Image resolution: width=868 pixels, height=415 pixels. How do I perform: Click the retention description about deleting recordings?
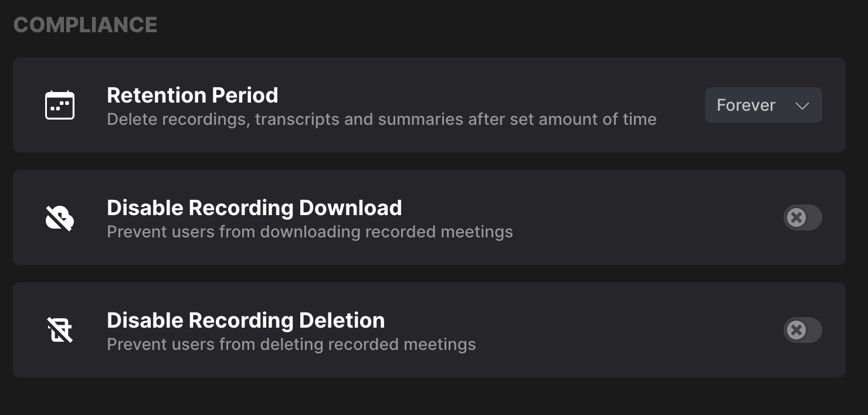382,120
